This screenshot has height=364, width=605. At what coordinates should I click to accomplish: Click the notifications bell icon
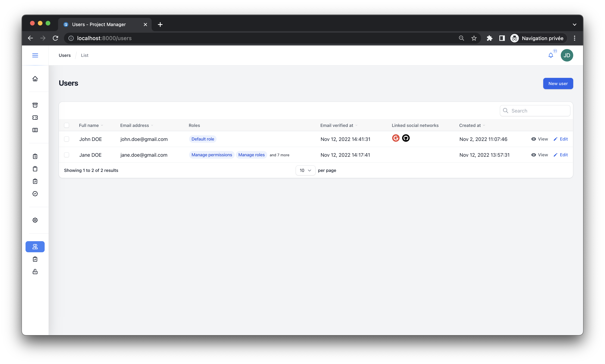551,55
